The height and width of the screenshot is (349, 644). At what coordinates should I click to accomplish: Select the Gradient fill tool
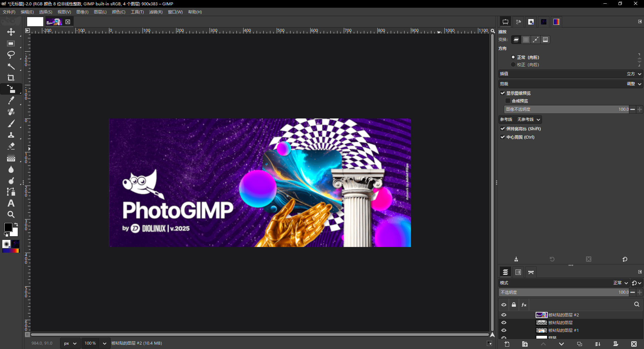click(11, 158)
